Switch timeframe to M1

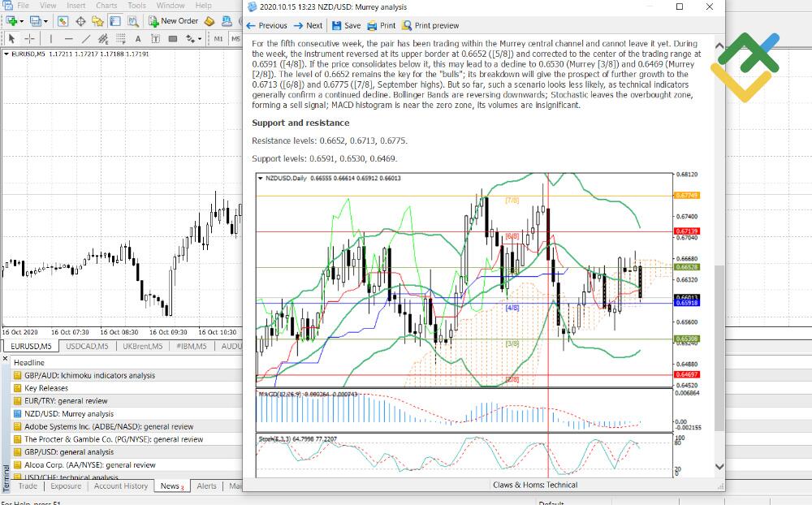(x=219, y=38)
